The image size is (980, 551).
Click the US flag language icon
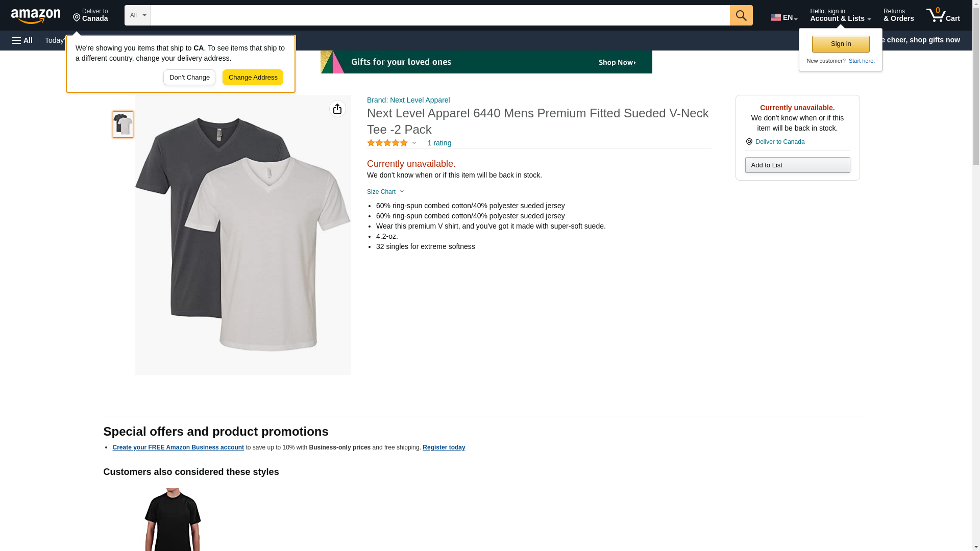tap(776, 17)
